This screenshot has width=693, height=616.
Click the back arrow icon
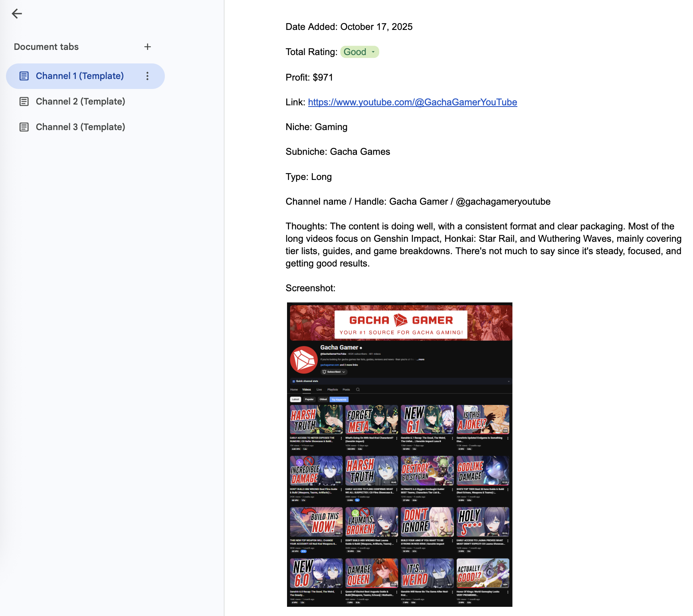(17, 14)
